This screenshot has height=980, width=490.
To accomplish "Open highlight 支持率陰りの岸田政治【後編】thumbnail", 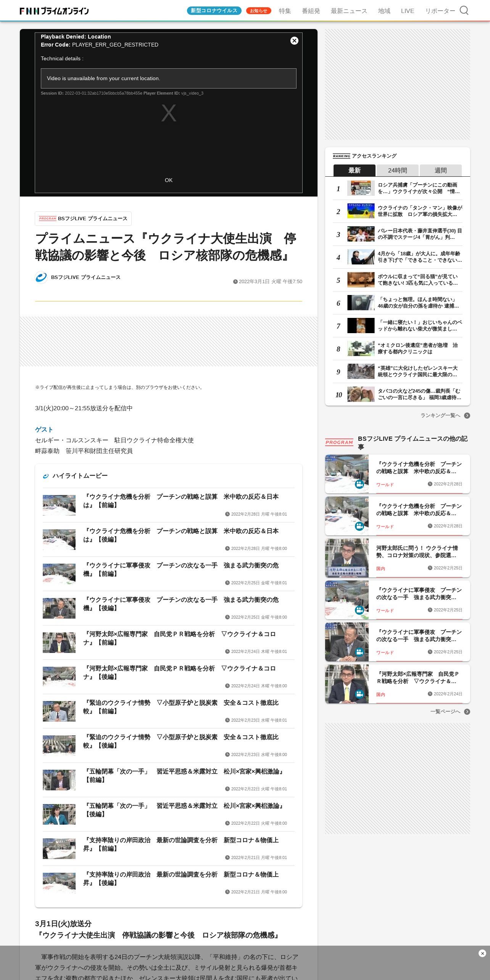I will click(x=59, y=883).
